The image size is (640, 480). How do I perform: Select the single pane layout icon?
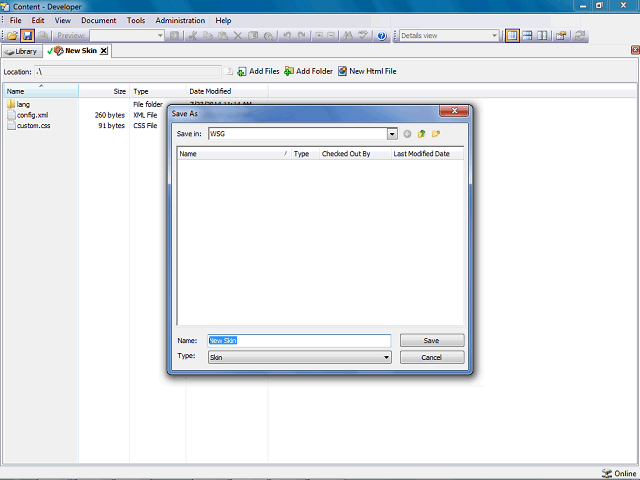tap(512, 36)
